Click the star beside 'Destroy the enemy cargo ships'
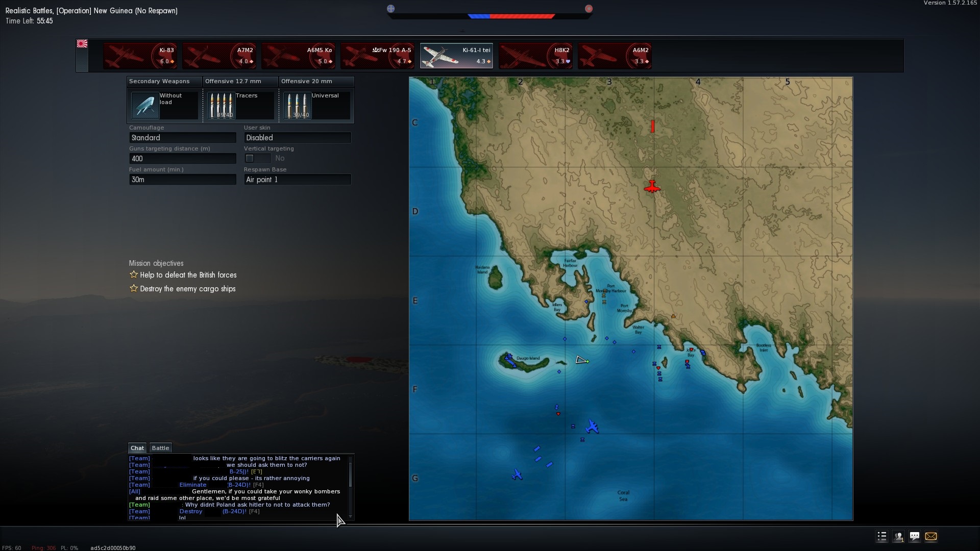 click(134, 288)
